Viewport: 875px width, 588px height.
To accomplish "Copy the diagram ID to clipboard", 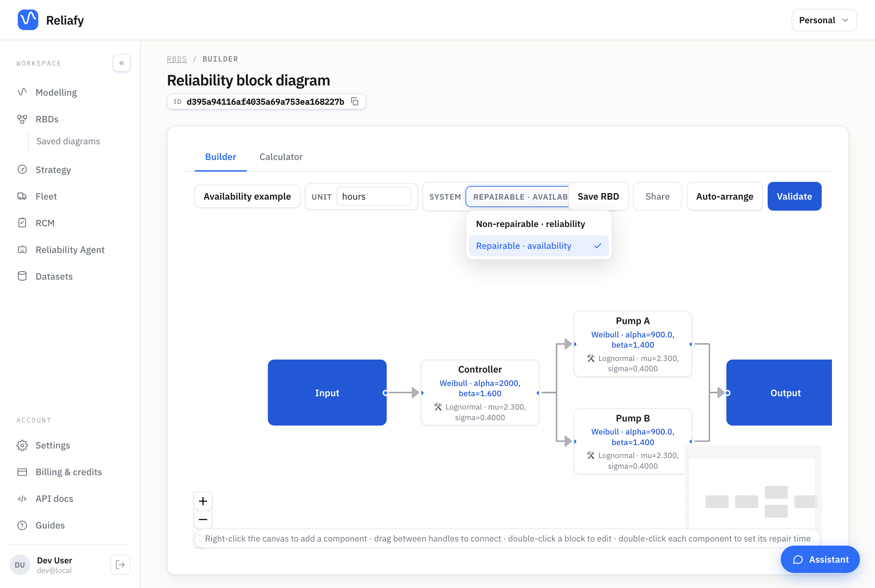I will pyautogui.click(x=355, y=102).
